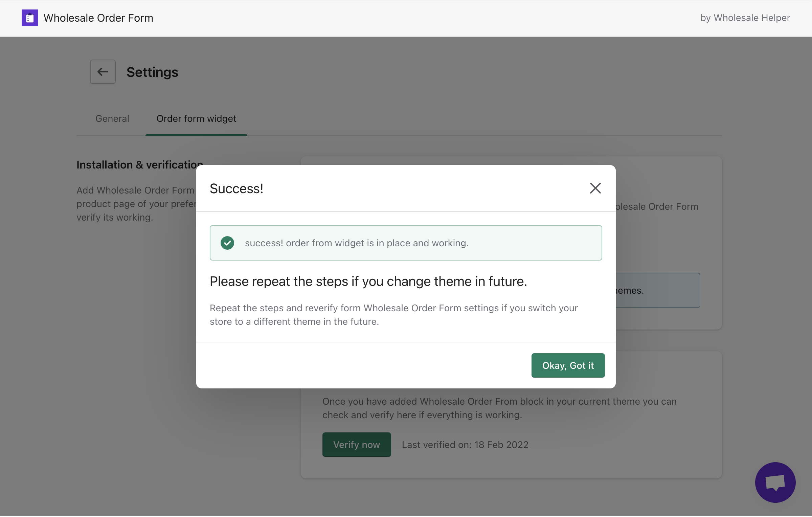Image resolution: width=812 pixels, height=517 pixels.
Task: Open the chat support bubble icon
Action: (775, 482)
